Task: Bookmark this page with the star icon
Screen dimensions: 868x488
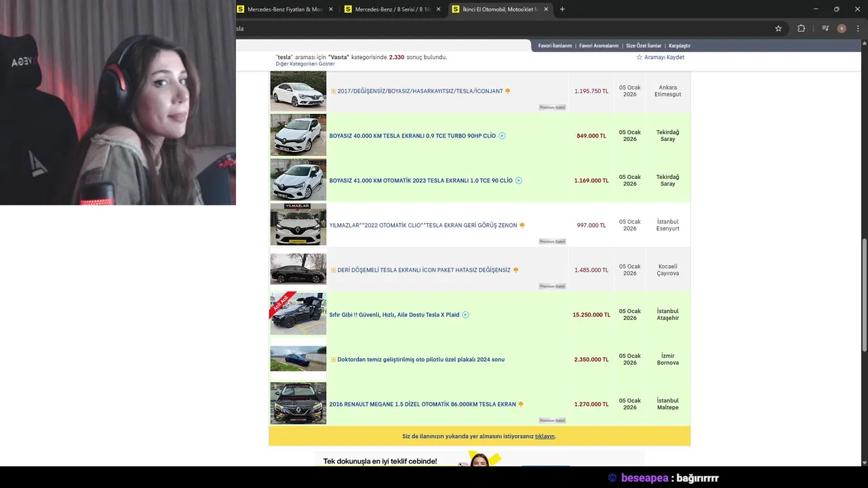Action: click(778, 28)
